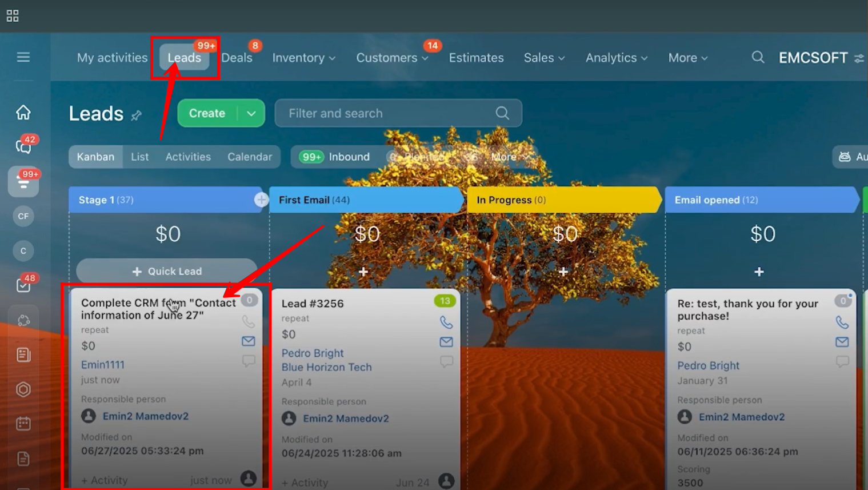868x490 pixels.
Task: Switch to List view
Action: (139, 157)
